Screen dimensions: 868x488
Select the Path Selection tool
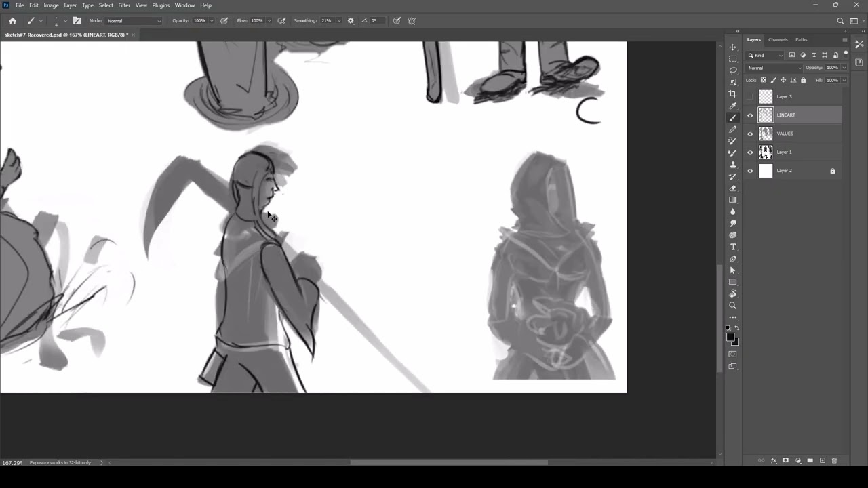coord(732,270)
